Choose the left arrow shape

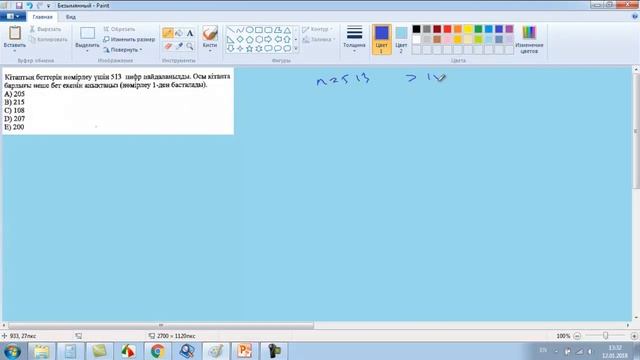click(x=278, y=39)
